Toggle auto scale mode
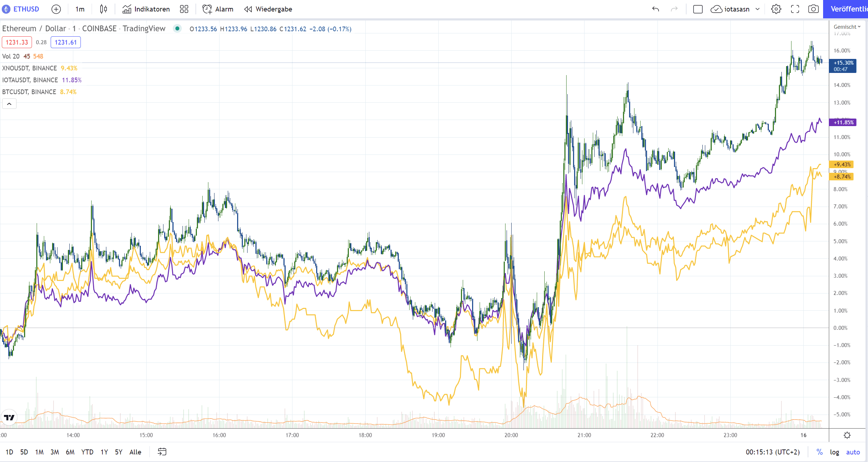This screenshot has height=462, width=868. (853, 452)
